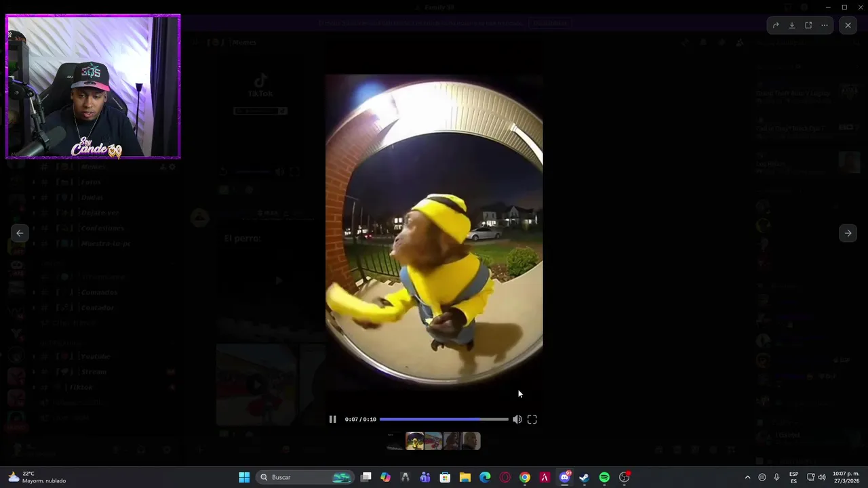Open Task View from the taskbar
The height and width of the screenshot is (488, 868).
coord(366,477)
